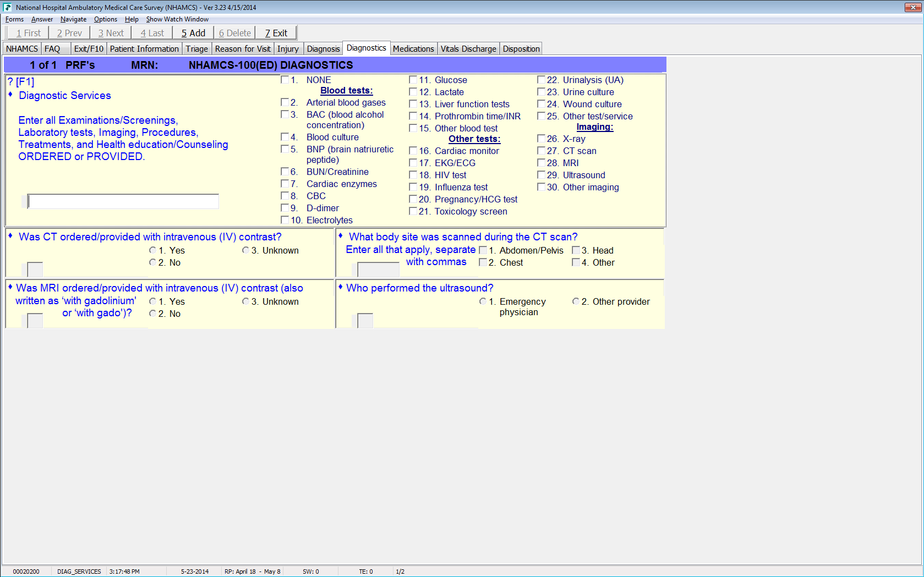Check the Cardiac monitor checkbox
Screen dimensions: 924x577
click(x=413, y=151)
